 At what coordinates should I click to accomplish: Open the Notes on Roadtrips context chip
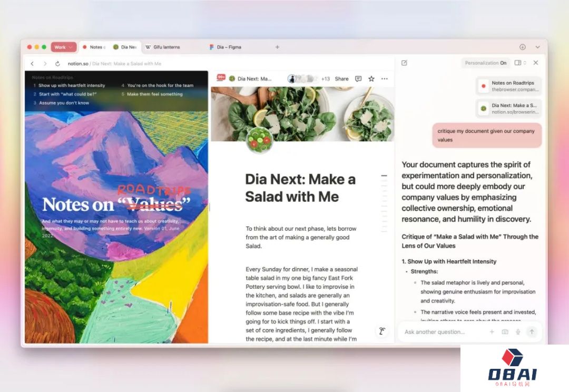point(509,86)
